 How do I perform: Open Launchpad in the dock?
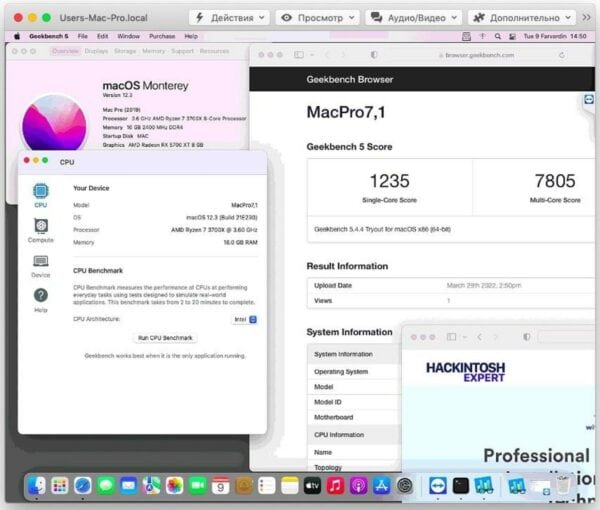click(x=60, y=486)
